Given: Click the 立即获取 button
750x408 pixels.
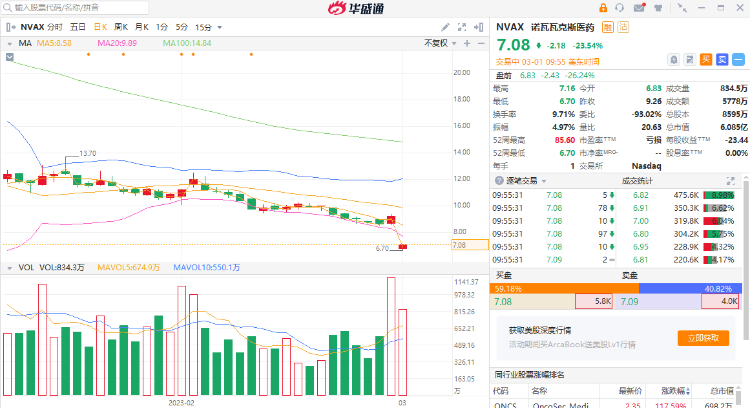Looking at the screenshot, I should point(703,338).
